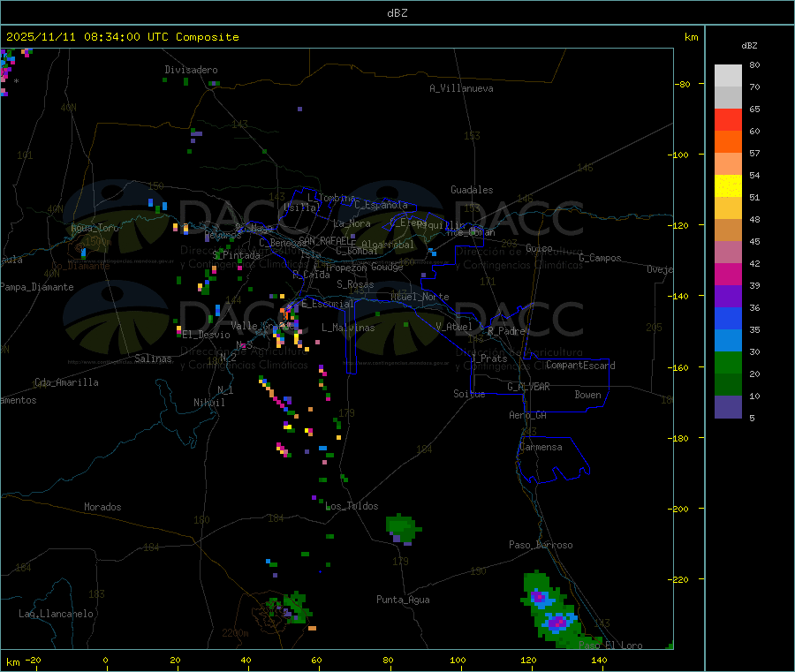Screen dimensions: 795x672
Task: Click the Soitue label
Action: pos(470,394)
